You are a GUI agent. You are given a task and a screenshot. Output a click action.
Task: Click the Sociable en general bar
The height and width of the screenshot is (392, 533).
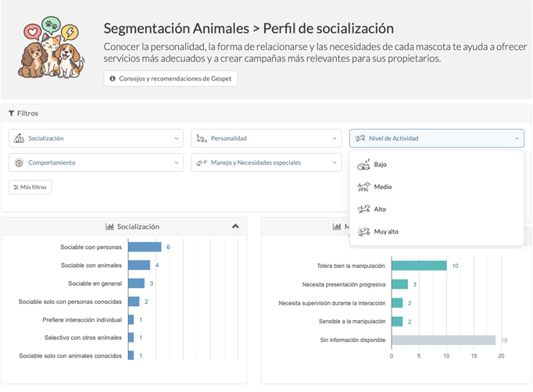(x=137, y=283)
